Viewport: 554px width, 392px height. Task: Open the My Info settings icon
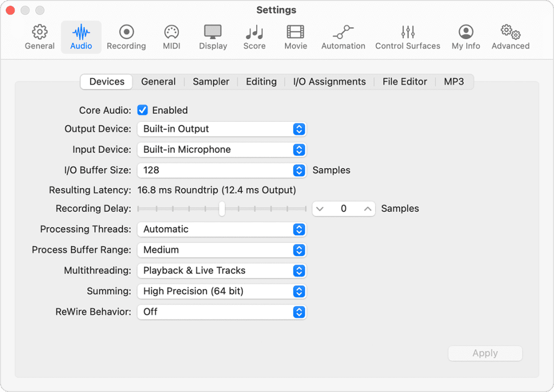point(465,37)
